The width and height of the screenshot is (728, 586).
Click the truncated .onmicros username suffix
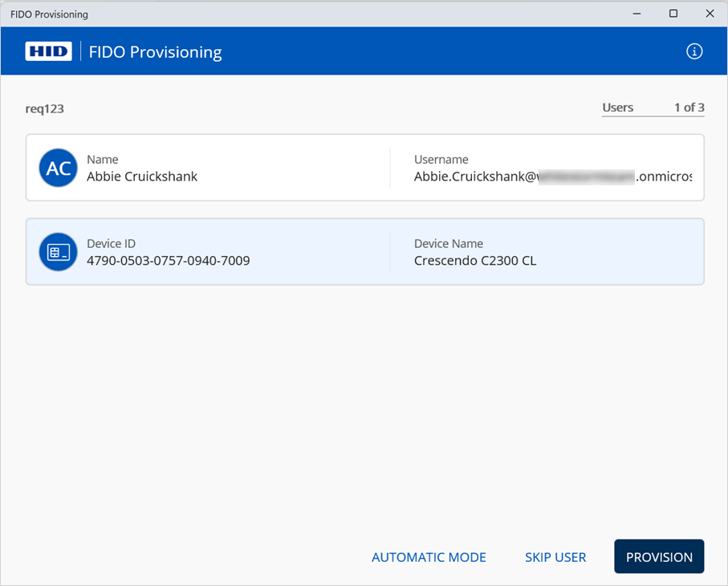pyautogui.click(x=664, y=177)
